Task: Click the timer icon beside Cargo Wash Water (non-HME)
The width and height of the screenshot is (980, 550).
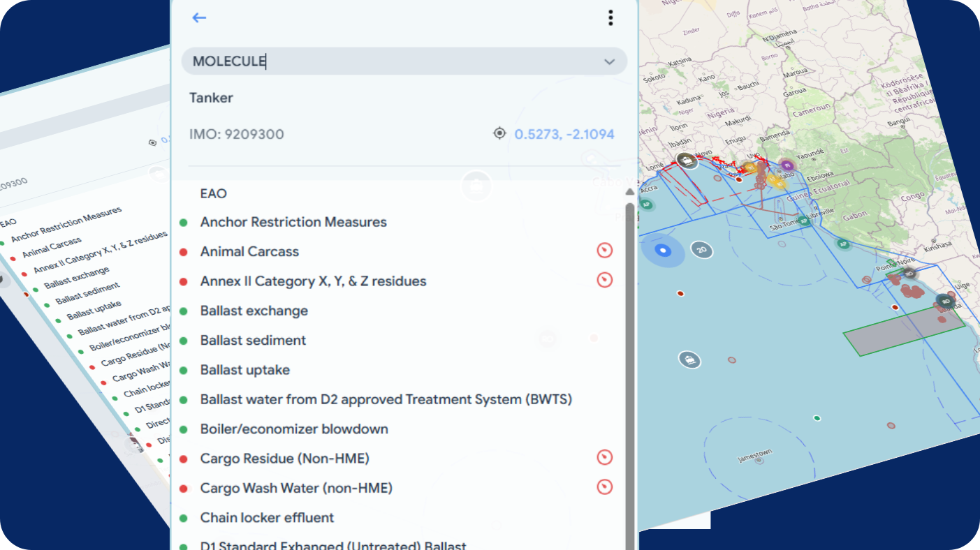Action: (x=604, y=487)
